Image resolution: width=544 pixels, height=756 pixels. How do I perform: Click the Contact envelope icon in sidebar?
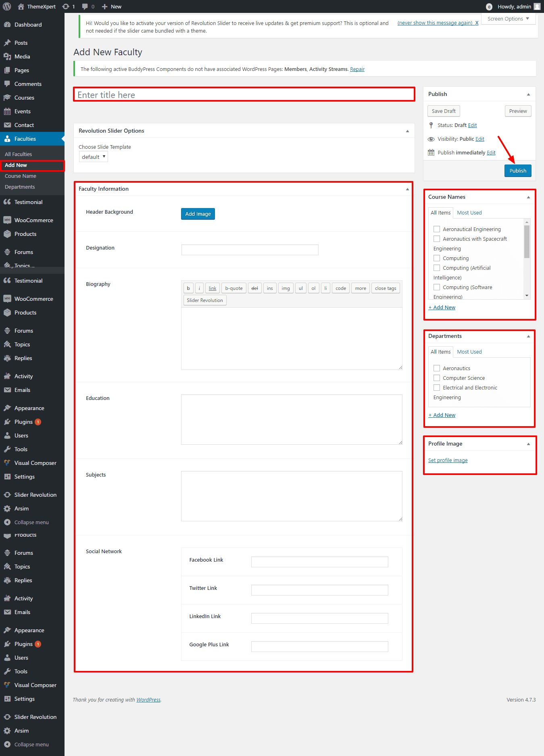[7, 125]
